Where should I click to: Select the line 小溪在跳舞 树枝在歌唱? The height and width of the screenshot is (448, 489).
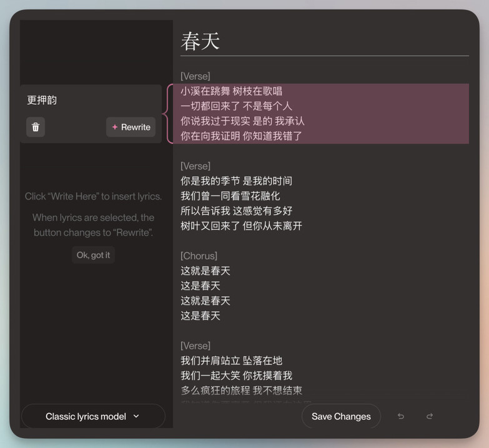pyautogui.click(x=232, y=91)
